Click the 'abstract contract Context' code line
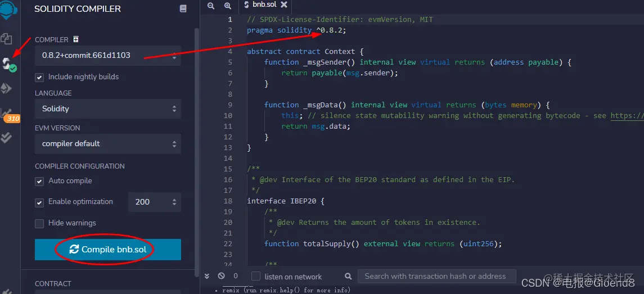 click(305, 51)
